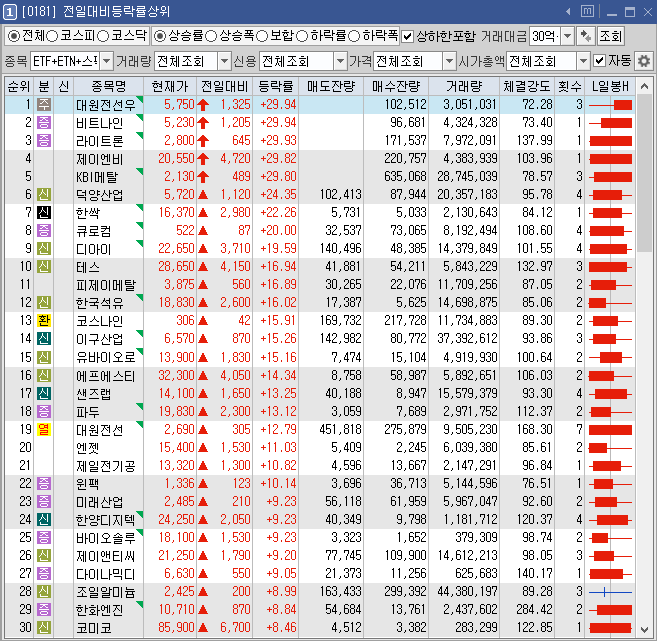Click the 전일대비 column header
Viewport: 657px width, 641px height.
coord(224,86)
